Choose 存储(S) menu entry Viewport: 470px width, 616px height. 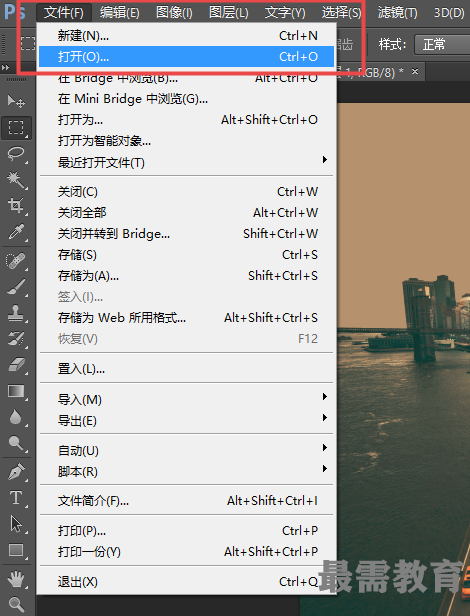[x=185, y=255]
